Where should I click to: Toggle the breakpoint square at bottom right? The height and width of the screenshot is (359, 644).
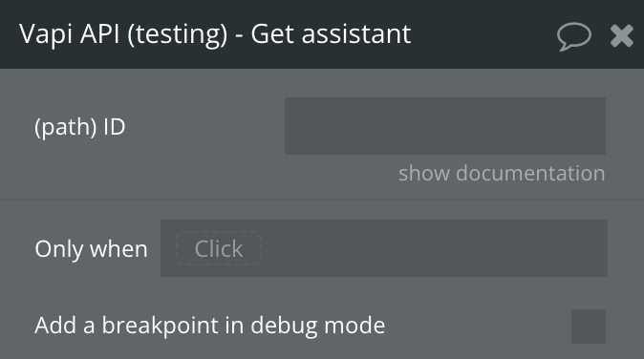click(x=589, y=327)
